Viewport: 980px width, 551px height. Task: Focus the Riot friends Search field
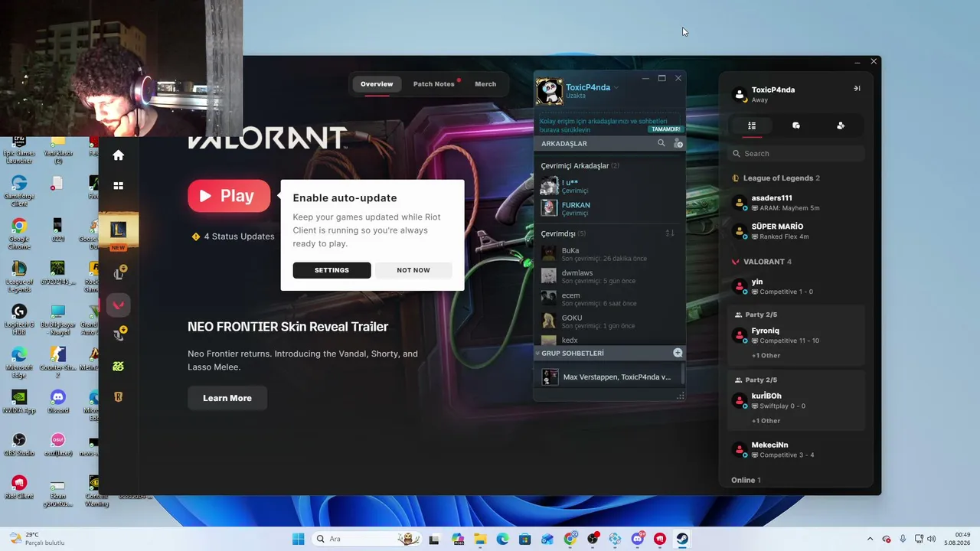pos(796,154)
